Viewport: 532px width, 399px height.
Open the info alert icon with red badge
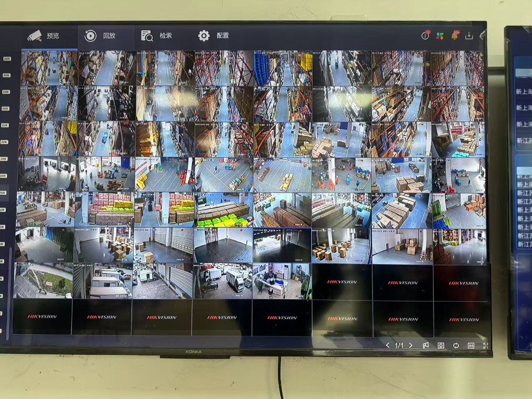(426, 35)
